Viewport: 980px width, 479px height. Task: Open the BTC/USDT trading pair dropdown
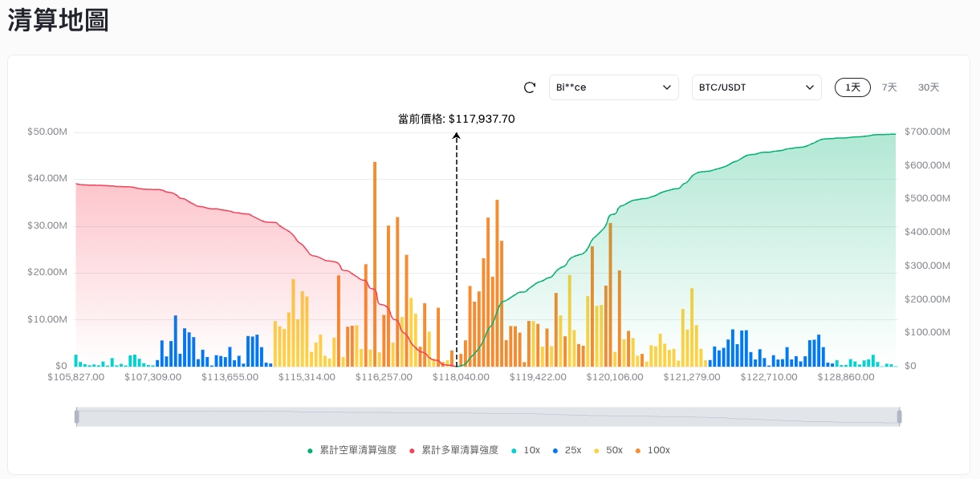755,87
